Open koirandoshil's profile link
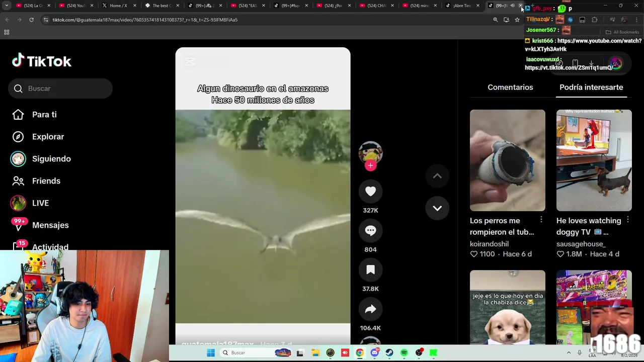This screenshot has width=644, height=362. pos(489,244)
